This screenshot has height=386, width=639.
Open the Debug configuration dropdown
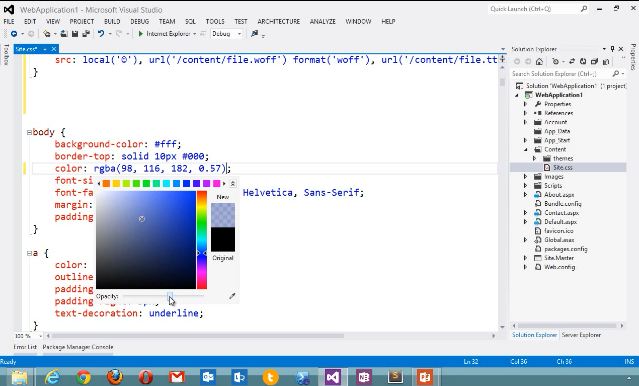click(x=227, y=34)
